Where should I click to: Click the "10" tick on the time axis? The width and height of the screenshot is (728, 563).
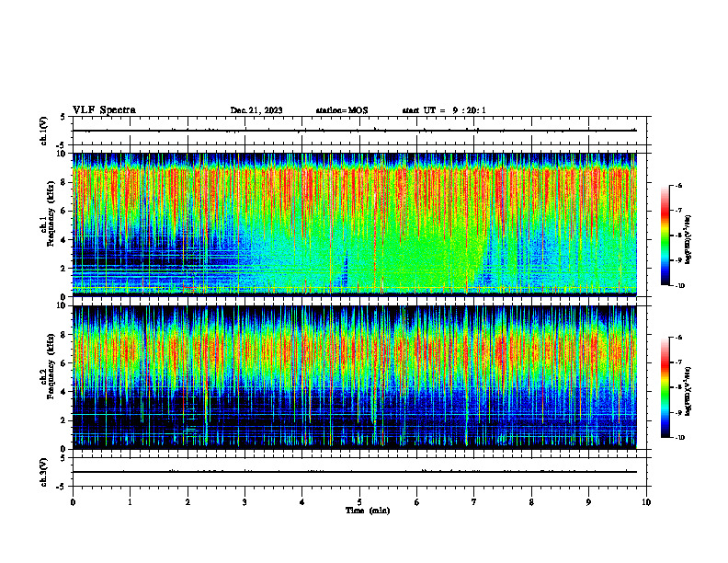(646, 502)
